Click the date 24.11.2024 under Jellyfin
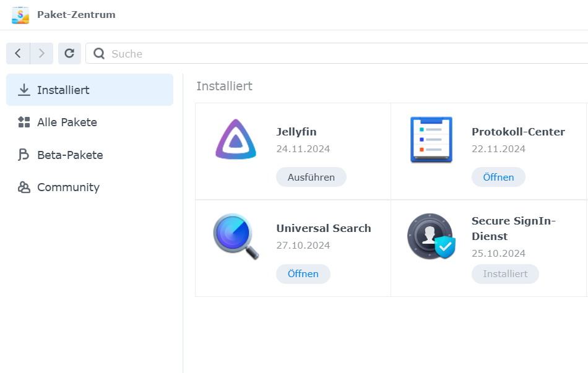This screenshot has width=588, height=373. click(x=303, y=149)
